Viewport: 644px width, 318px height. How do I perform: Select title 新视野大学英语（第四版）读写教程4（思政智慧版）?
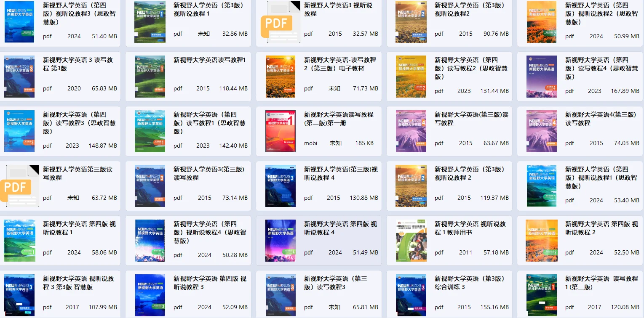pyautogui.click(x=601, y=68)
